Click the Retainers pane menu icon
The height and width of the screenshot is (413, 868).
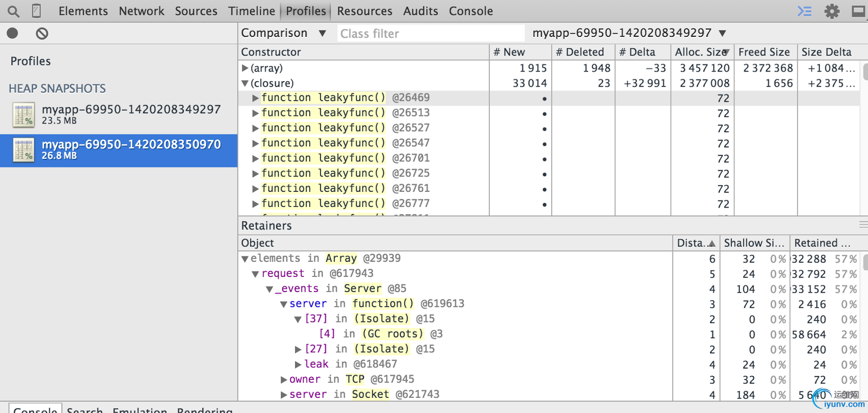[x=863, y=225]
